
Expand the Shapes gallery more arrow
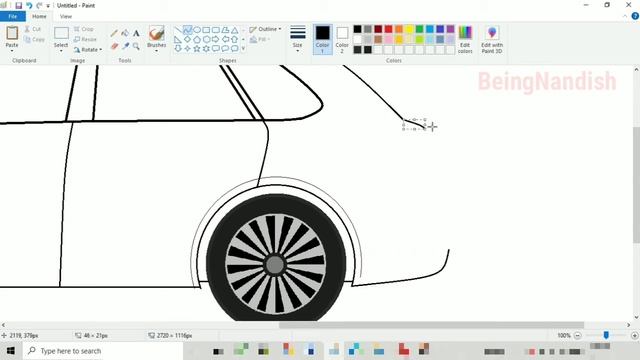244,49
